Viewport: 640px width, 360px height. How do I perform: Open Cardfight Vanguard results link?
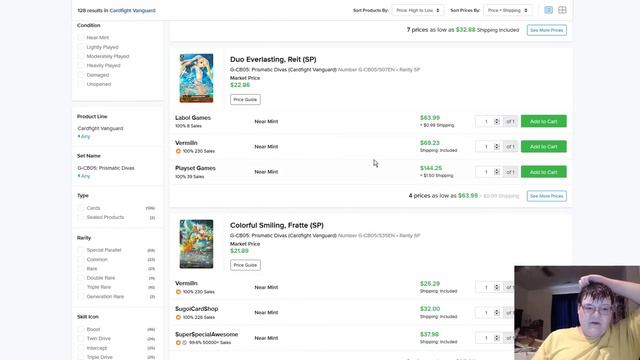coord(132,10)
